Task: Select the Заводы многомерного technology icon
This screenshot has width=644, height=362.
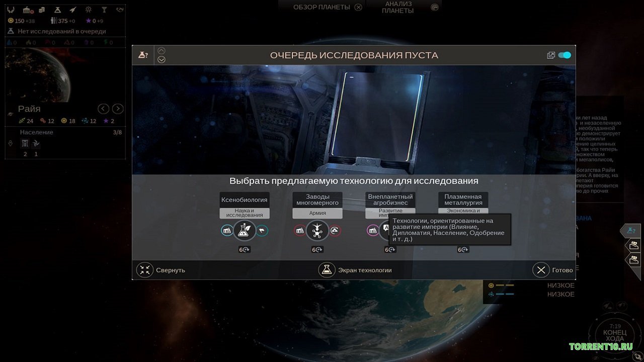Action: pyautogui.click(x=317, y=231)
